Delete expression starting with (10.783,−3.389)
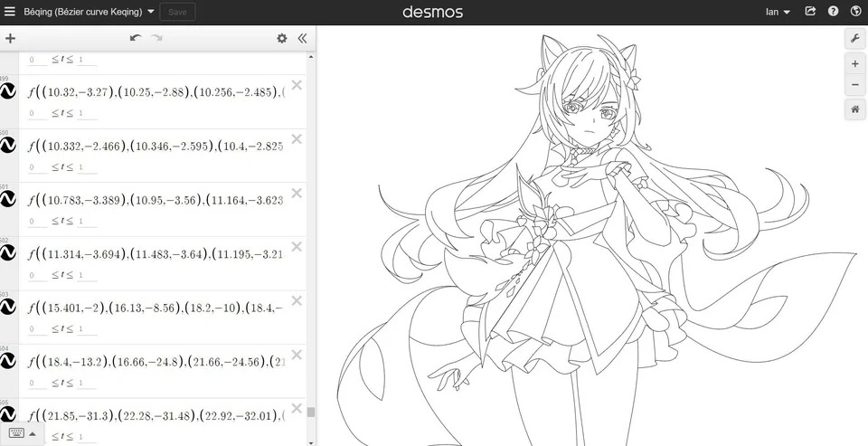868x446 pixels. [297, 194]
